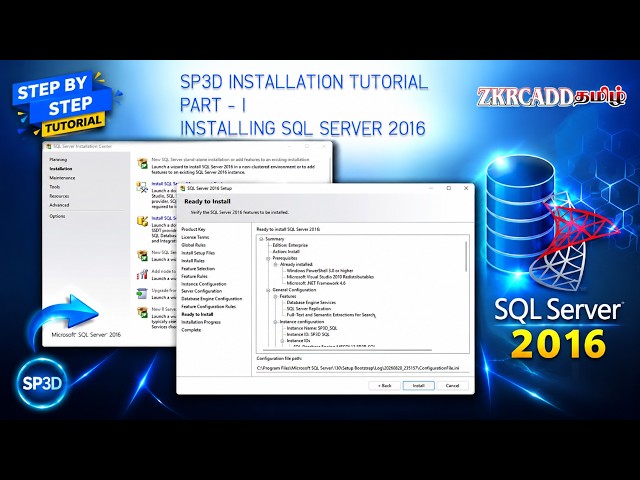Select Full-Text and Semantic Extractions for Search row
The height and width of the screenshot is (480, 640).
331,315
